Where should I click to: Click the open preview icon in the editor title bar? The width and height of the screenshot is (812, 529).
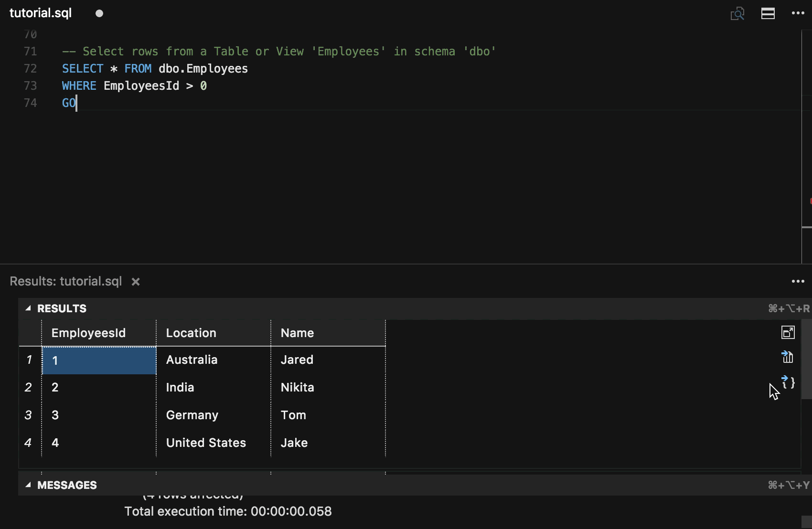pos(738,13)
